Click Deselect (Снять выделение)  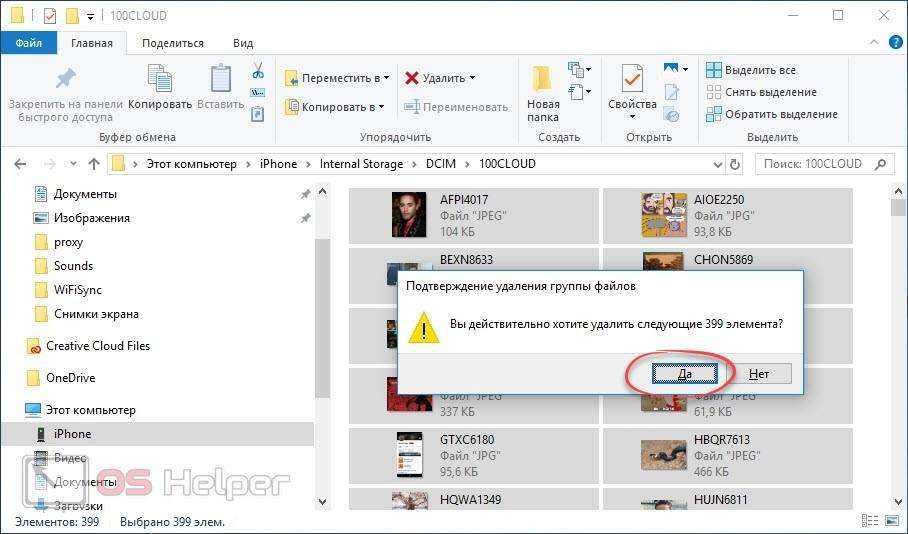760,92
